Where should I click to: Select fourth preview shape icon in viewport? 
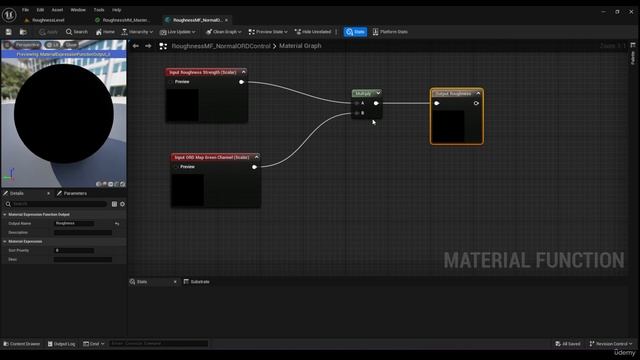[x=116, y=184]
